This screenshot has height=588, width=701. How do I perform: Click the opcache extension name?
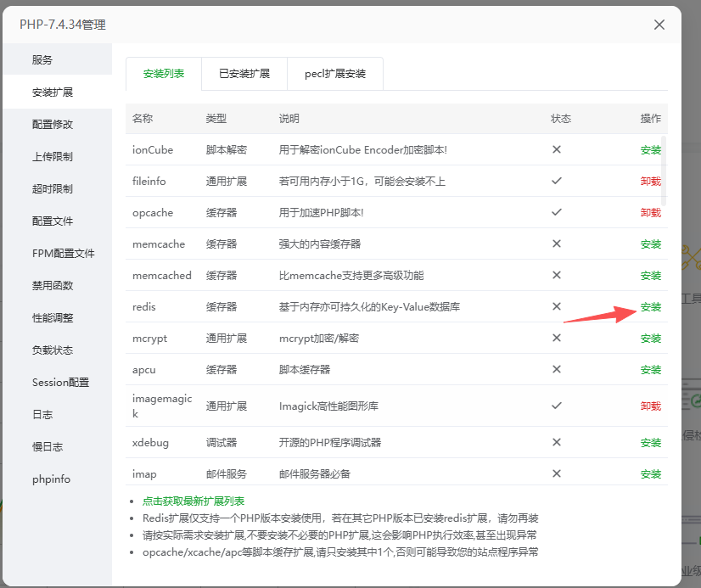(x=153, y=213)
